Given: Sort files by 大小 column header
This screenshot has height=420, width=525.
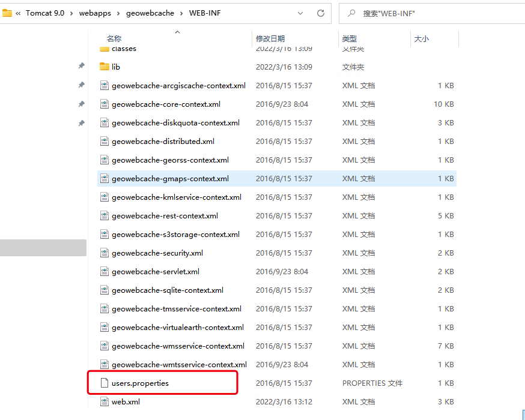Looking at the screenshot, I should [421, 38].
